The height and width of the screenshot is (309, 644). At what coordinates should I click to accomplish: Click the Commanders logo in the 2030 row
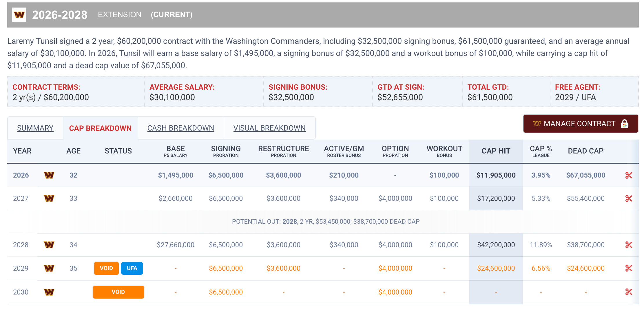[49, 292]
